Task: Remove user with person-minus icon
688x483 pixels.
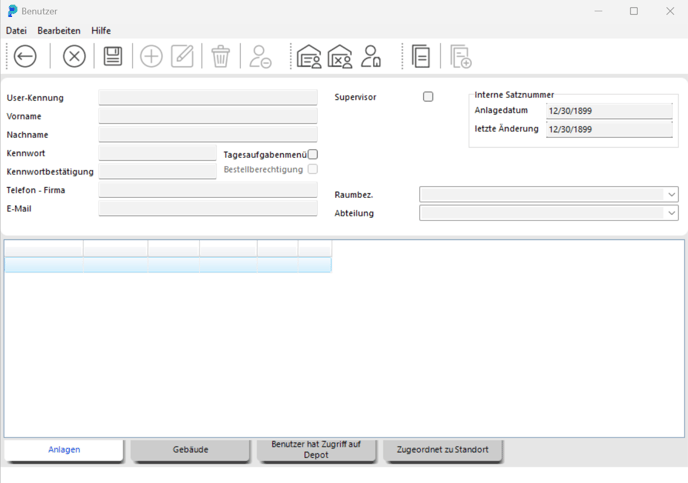Action: (x=260, y=56)
